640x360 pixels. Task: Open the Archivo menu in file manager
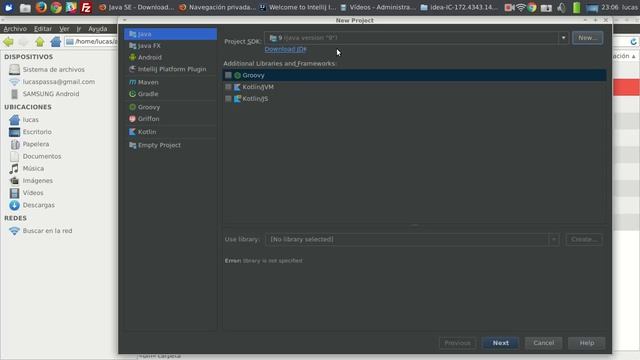(x=15, y=29)
